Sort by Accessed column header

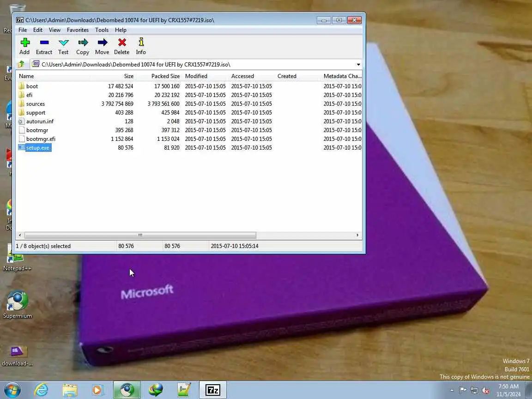[251, 76]
